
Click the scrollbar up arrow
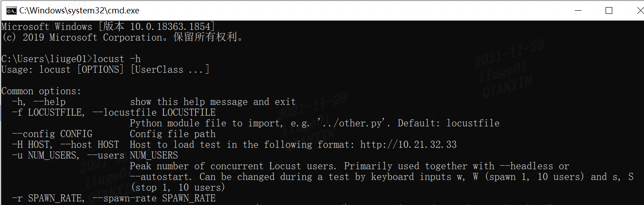click(x=640, y=25)
